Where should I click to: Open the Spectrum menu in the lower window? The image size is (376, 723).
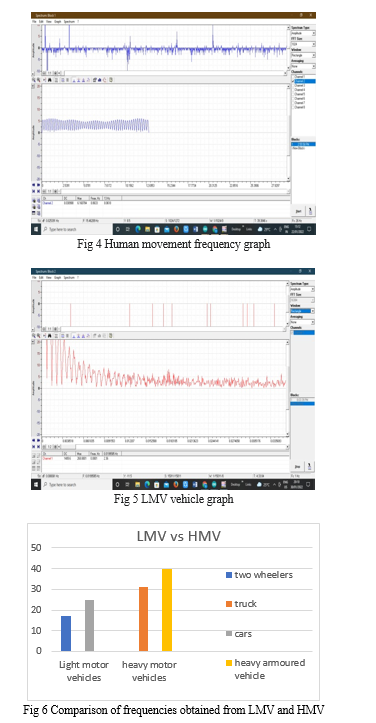[69, 278]
